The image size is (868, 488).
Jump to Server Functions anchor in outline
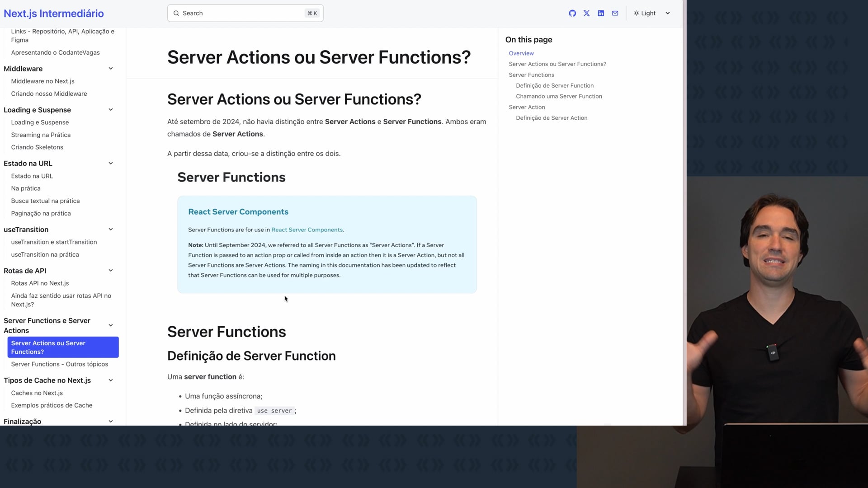[531, 75]
